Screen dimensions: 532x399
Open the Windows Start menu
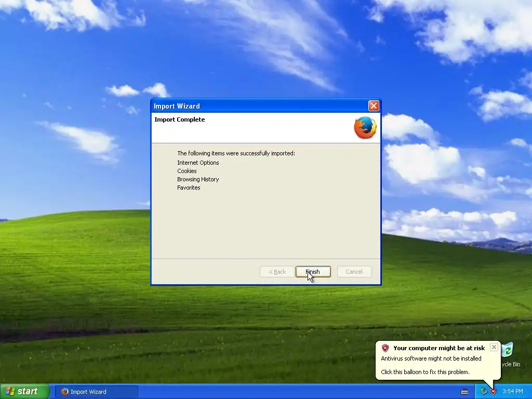25,392
